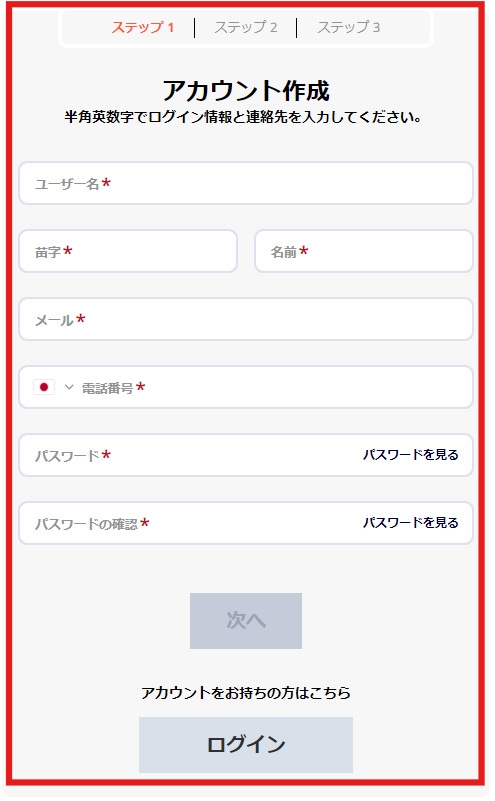Screen dimensions: 495x801
Task: Focus the メール address field
Action: click(246, 319)
